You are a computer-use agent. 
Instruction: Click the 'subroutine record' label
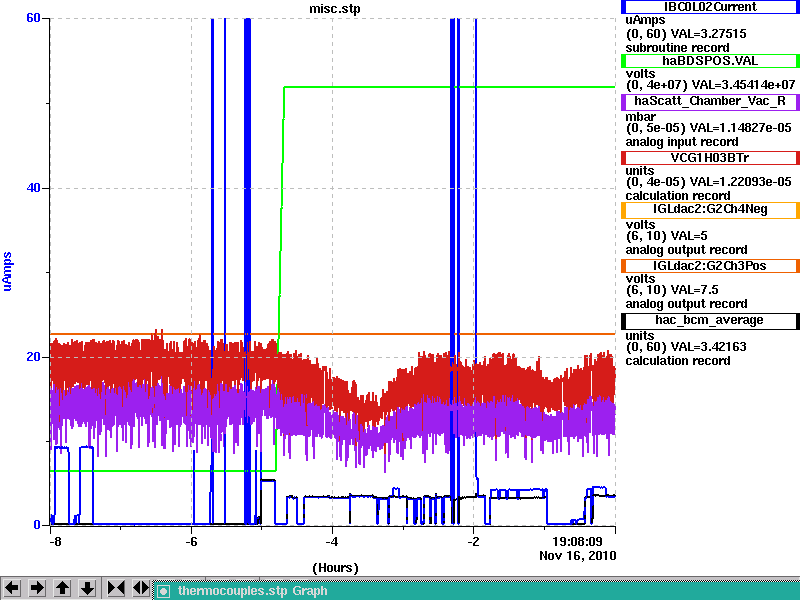677,48
